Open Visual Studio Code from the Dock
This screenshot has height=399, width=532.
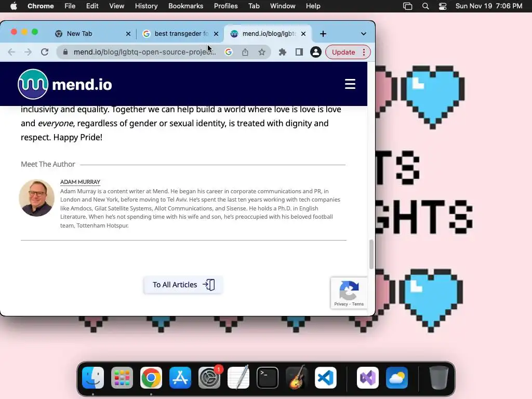(326, 377)
